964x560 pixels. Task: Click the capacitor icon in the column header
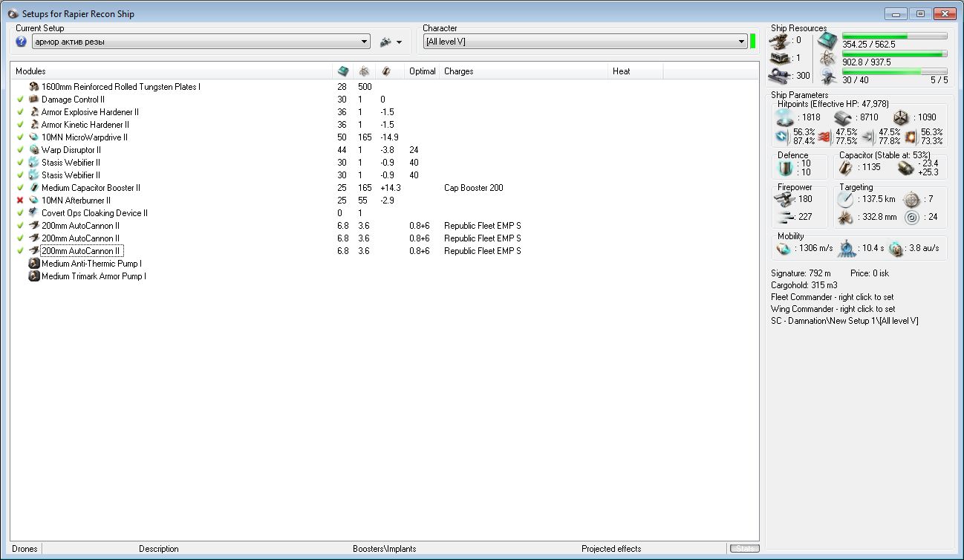[x=385, y=71]
